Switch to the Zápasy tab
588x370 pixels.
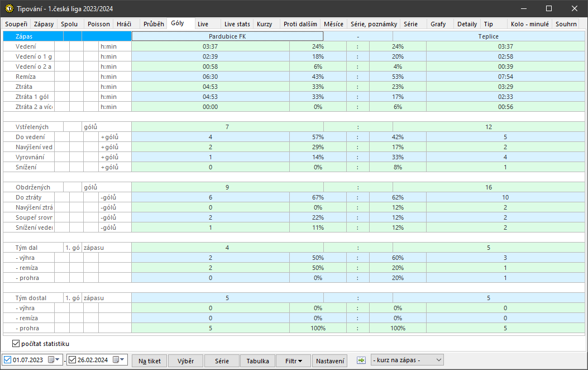[44, 24]
